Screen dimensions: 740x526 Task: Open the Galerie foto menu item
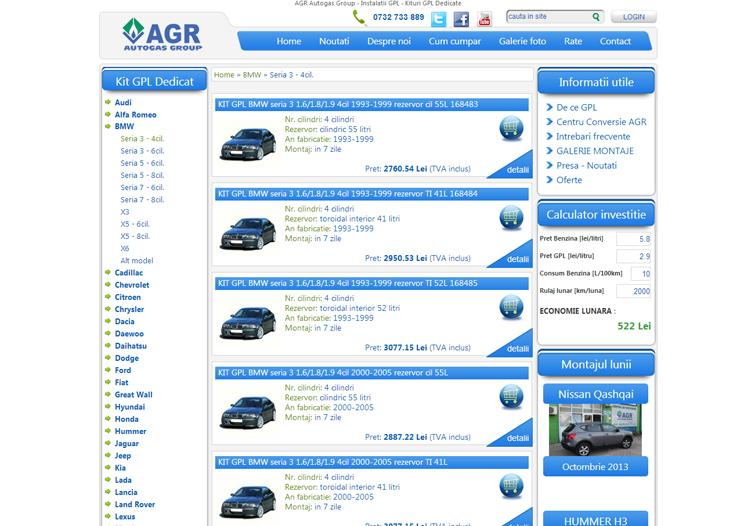[x=522, y=41]
